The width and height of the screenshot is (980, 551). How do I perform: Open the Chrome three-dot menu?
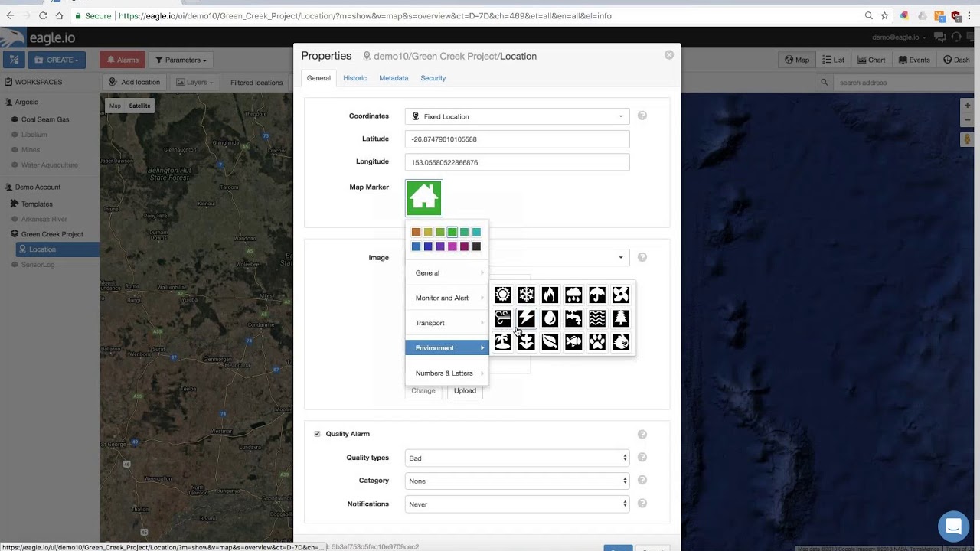[x=970, y=15]
